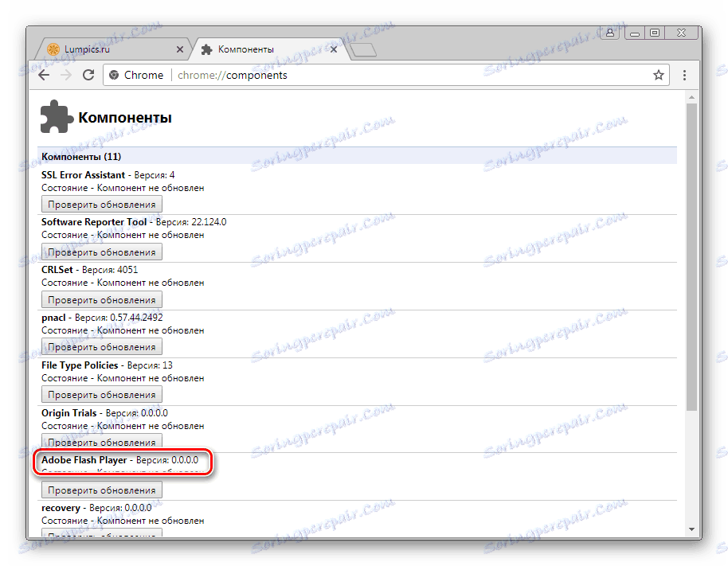Click the Origin Trials name
Screen dimensions: 728x566
coord(68,413)
